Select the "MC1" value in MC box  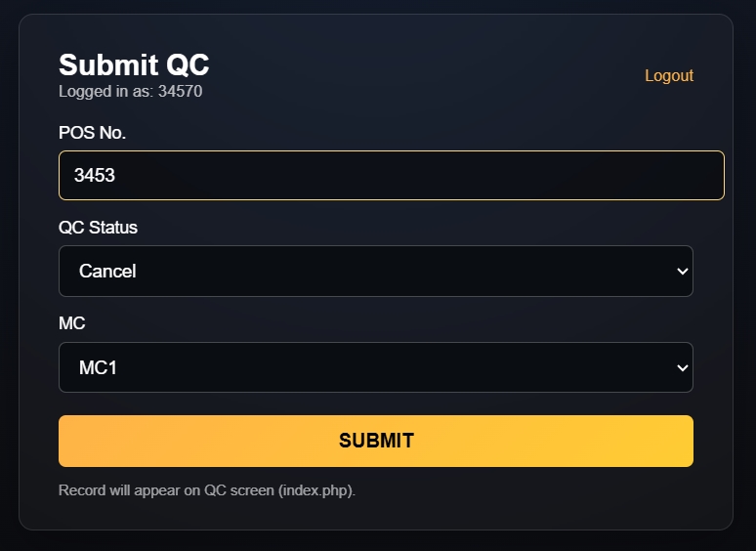click(x=99, y=368)
